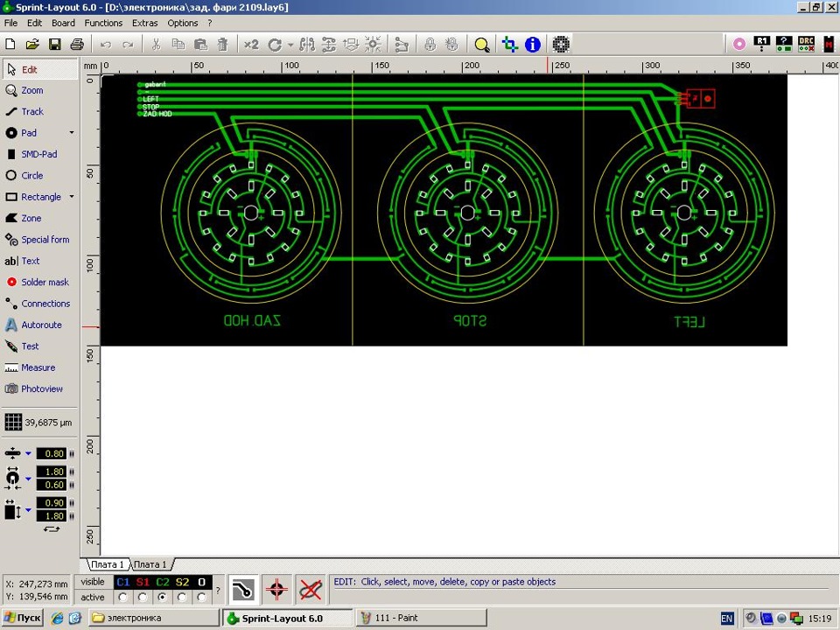Show project info with blue i icon

point(533,45)
